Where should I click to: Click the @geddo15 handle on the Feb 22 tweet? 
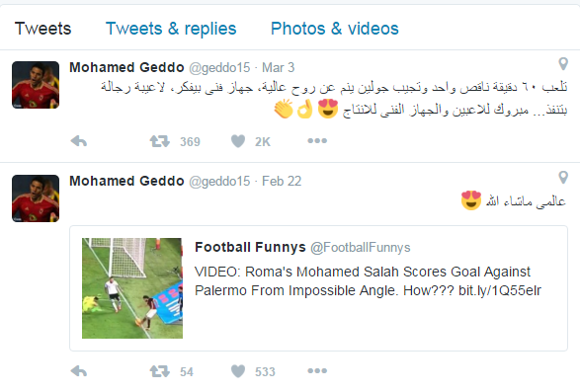(x=219, y=182)
